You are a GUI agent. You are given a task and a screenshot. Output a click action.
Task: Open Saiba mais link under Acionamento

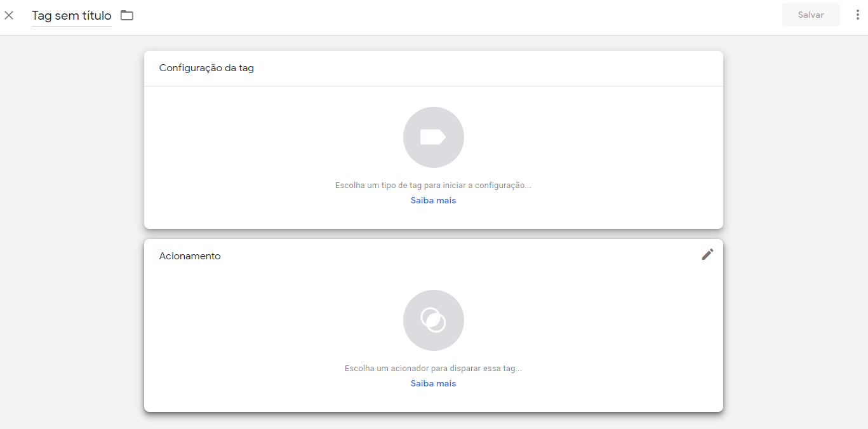tap(433, 383)
